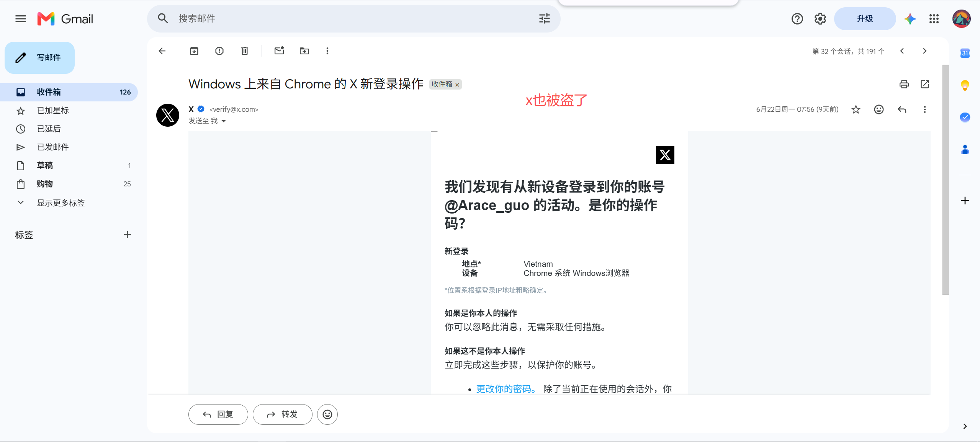Open Google Calendar side panel

point(965,53)
